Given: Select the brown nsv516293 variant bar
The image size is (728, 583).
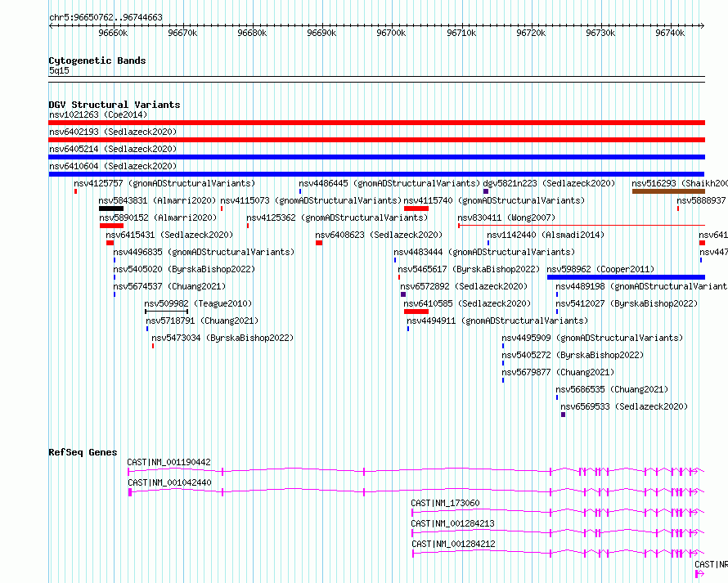Looking at the screenshot, I should tap(668, 191).
